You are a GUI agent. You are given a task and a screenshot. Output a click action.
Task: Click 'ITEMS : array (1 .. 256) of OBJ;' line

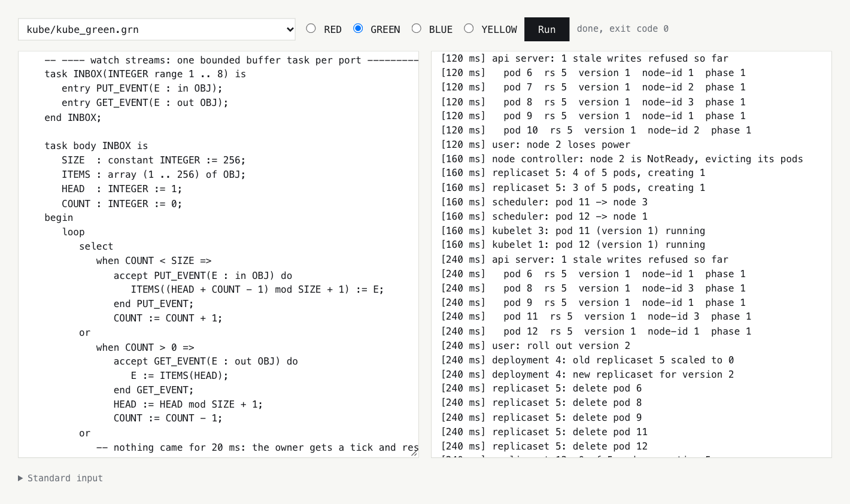[x=154, y=175]
